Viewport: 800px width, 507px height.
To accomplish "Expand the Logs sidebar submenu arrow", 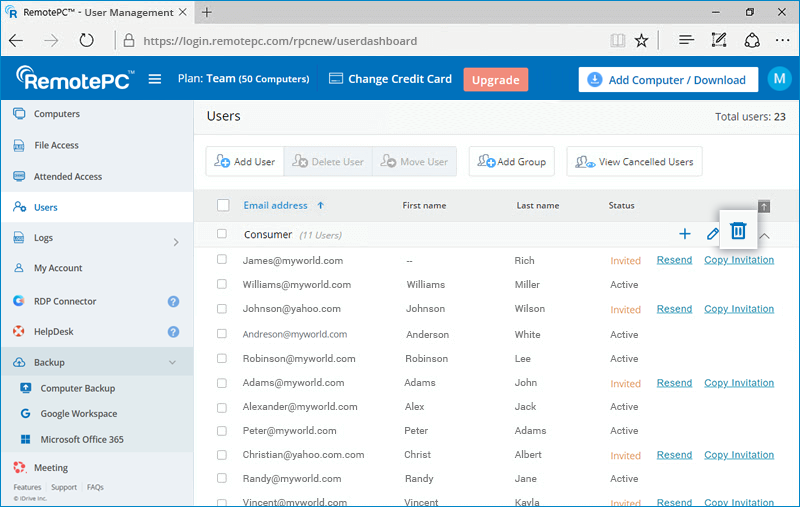I will coord(176,241).
